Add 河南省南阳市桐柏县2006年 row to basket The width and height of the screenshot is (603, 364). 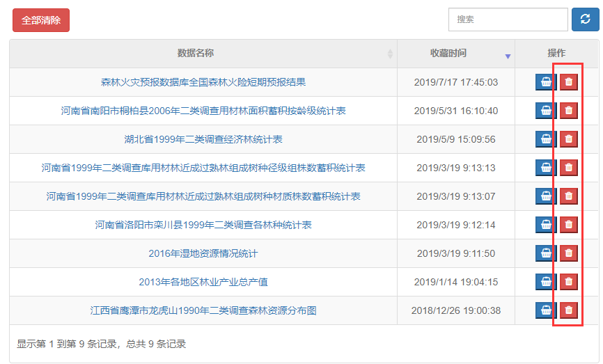[546, 111]
